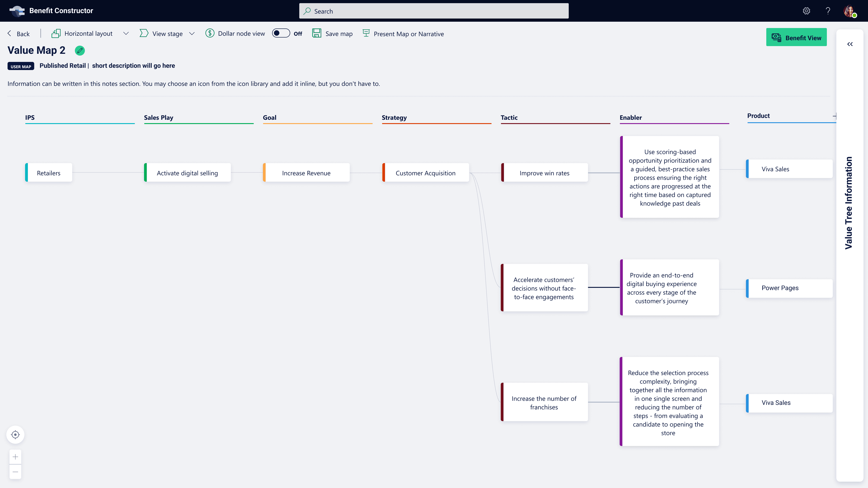Click the Benefit View button
Viewport: 868px width, 488px height.
click(796, 38)
